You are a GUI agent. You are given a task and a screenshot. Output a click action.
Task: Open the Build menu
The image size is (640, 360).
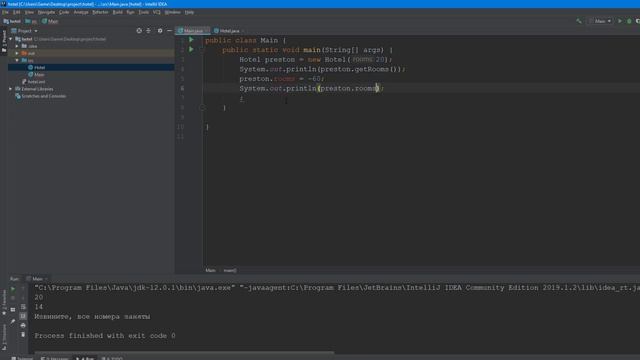tap(118, 12)
